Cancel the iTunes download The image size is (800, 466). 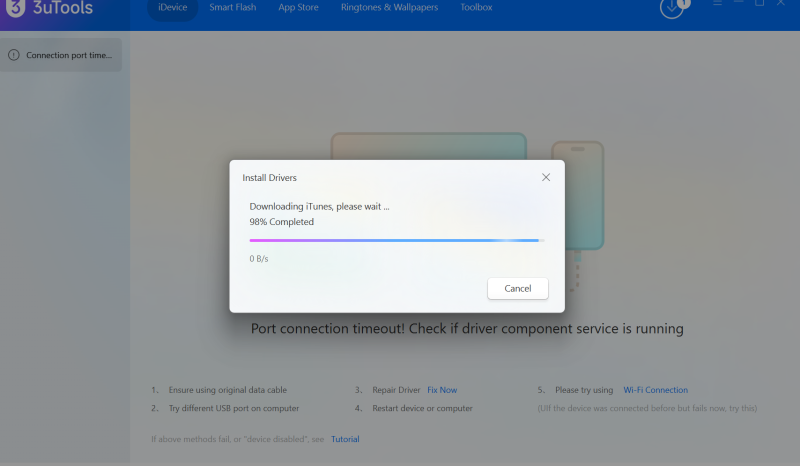click(518, 288)
